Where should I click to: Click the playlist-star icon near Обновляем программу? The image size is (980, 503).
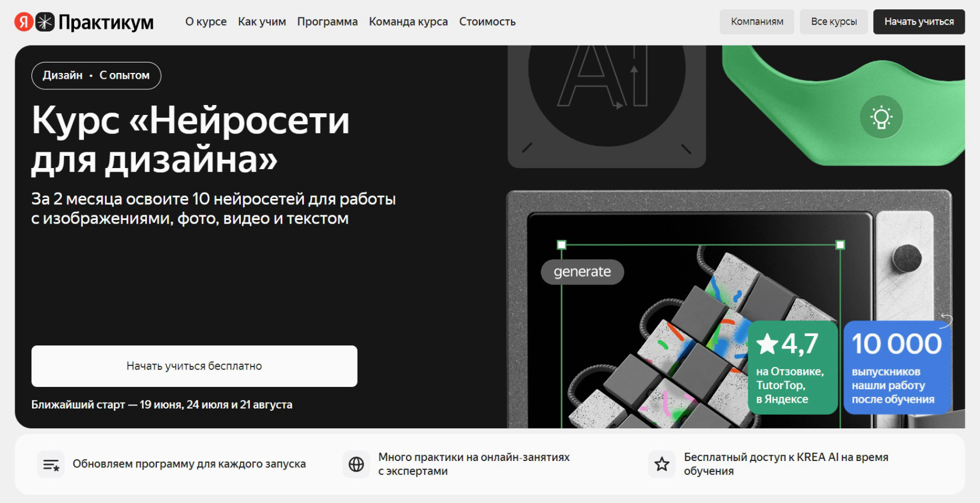(x=51, y=464)
